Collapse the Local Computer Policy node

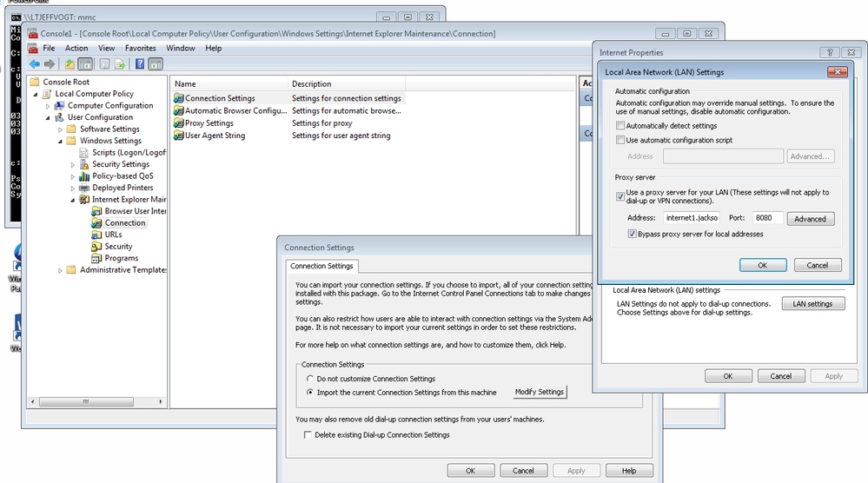point(36,94)
